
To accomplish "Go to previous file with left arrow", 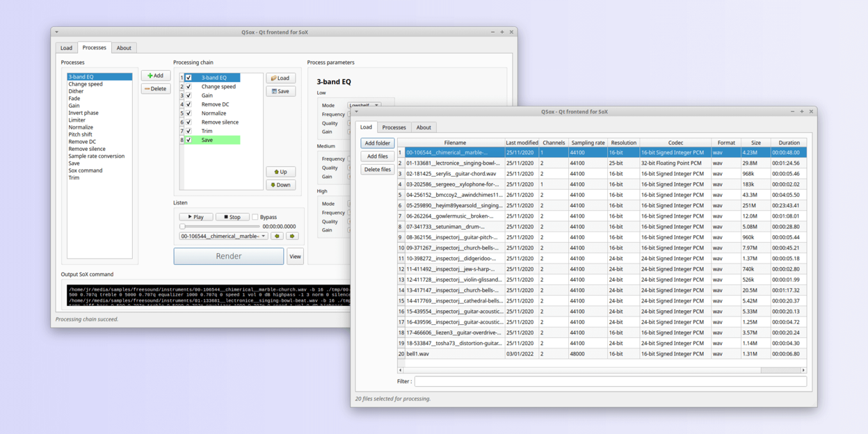I will pos(277,236).
